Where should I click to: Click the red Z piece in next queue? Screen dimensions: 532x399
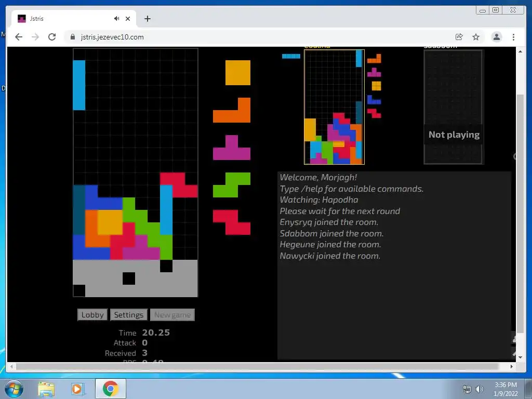(x=232, y=222)
